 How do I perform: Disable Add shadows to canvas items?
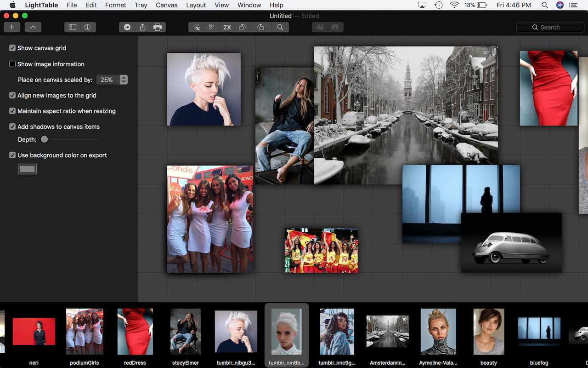12,126
